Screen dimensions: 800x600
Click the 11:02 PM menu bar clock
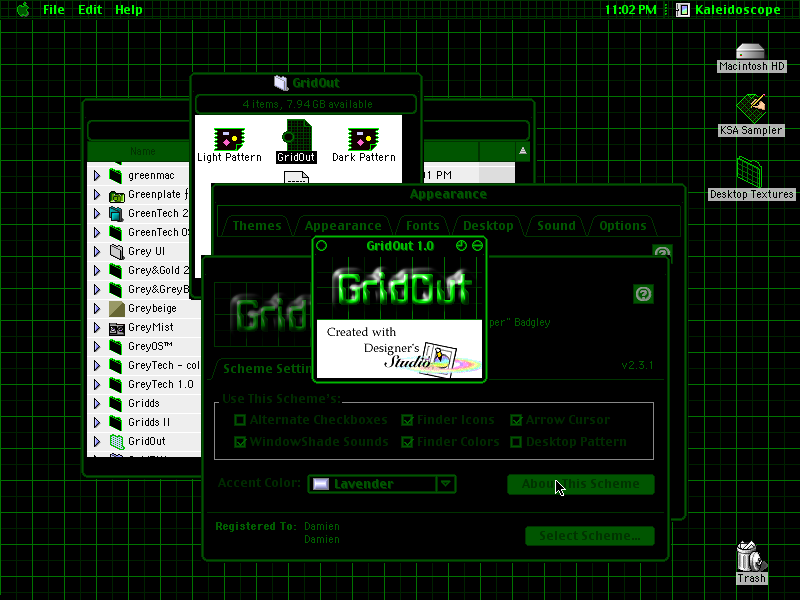631,9
